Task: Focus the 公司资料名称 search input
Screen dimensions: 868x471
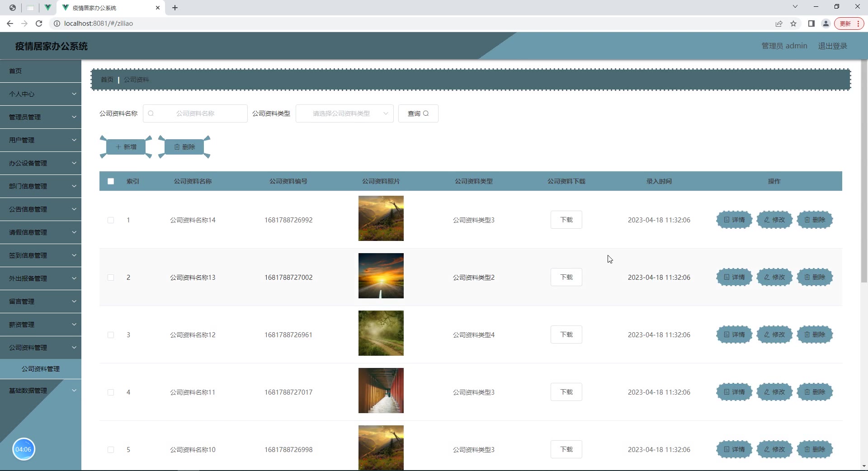Action: coord(195,113)
